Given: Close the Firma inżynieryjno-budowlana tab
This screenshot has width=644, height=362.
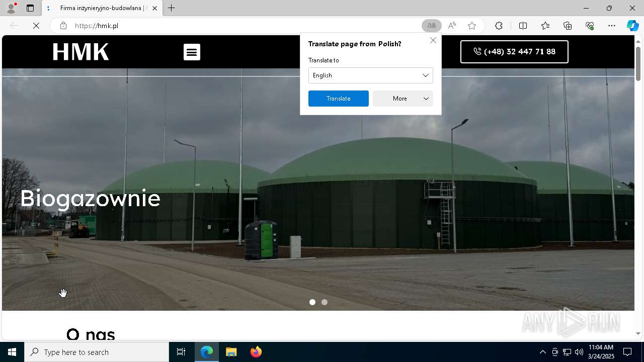Looking at the screenshot, I should 154,8.
